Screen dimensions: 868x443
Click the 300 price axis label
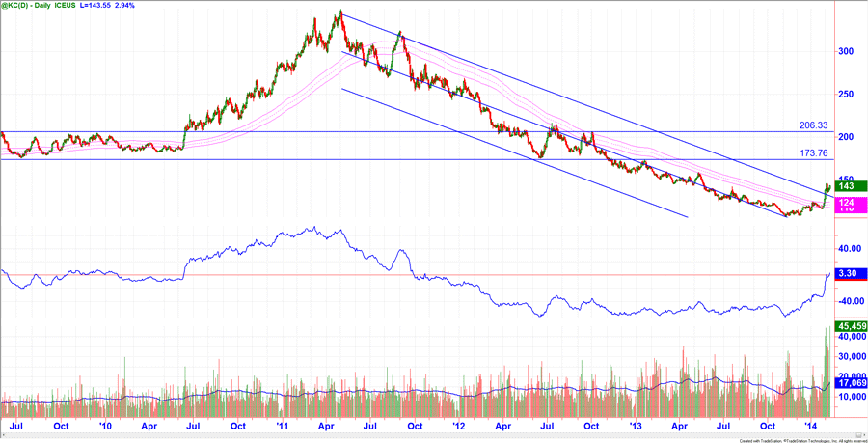(x=843, y=51)
